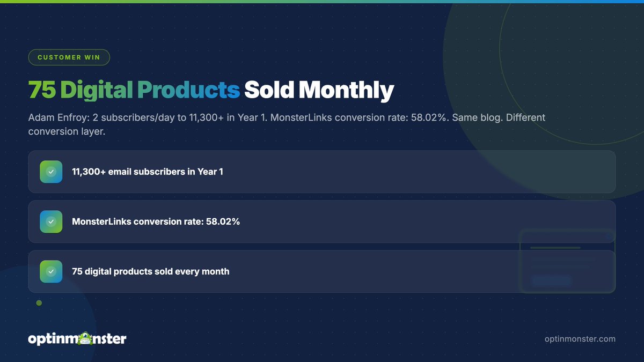Click the Adam Enfroy subtitle paragraph
The width and height of the screenshot is (644, 362).
pyautogui.click(x=287, y=124)
